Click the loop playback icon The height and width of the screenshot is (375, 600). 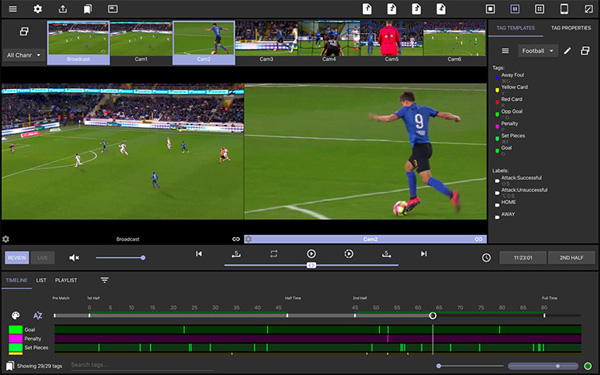(x=274, y=254)
